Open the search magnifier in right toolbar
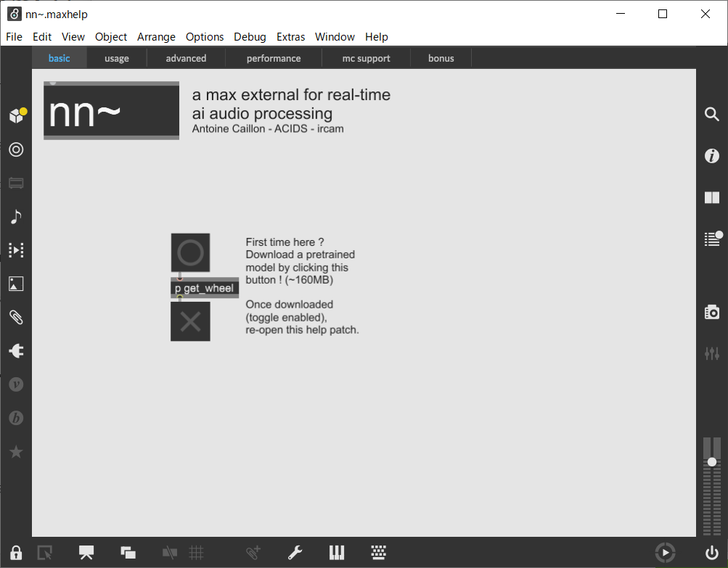 point(712,114)
